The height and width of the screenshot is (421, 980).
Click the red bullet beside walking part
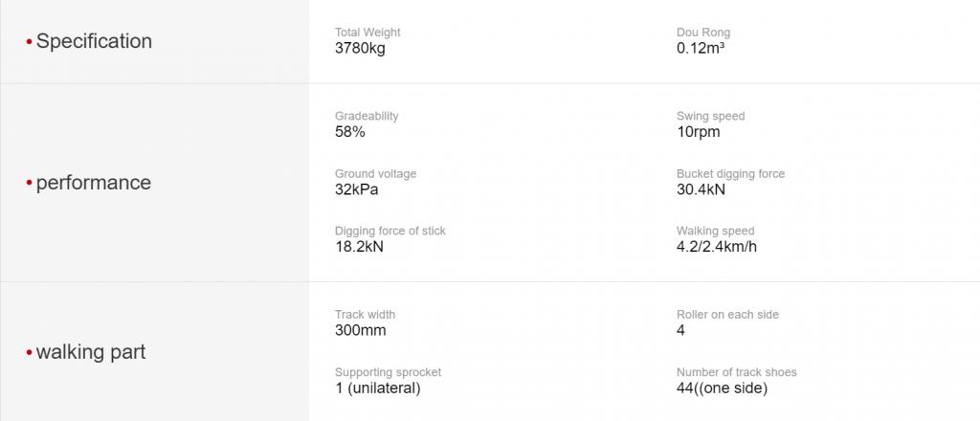(29, 352)
